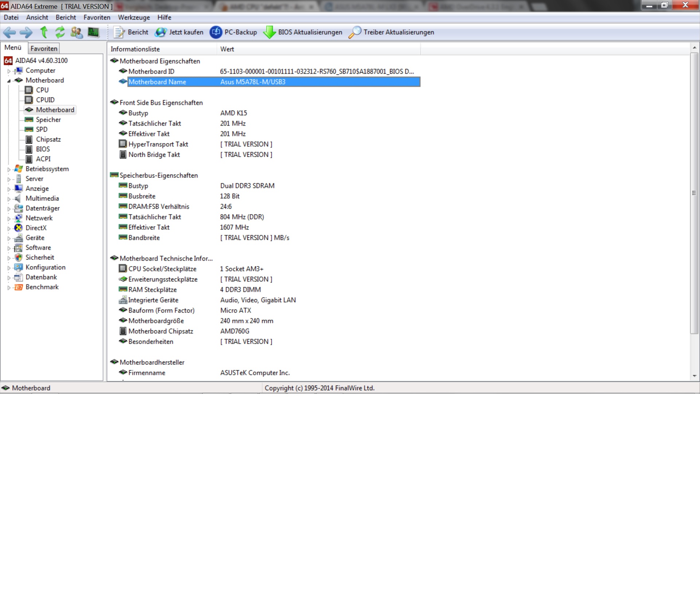Viewport: 700px width, 597px height.
Task: Select Chipsatz in the tree
Action: click(x=48, y=140)
